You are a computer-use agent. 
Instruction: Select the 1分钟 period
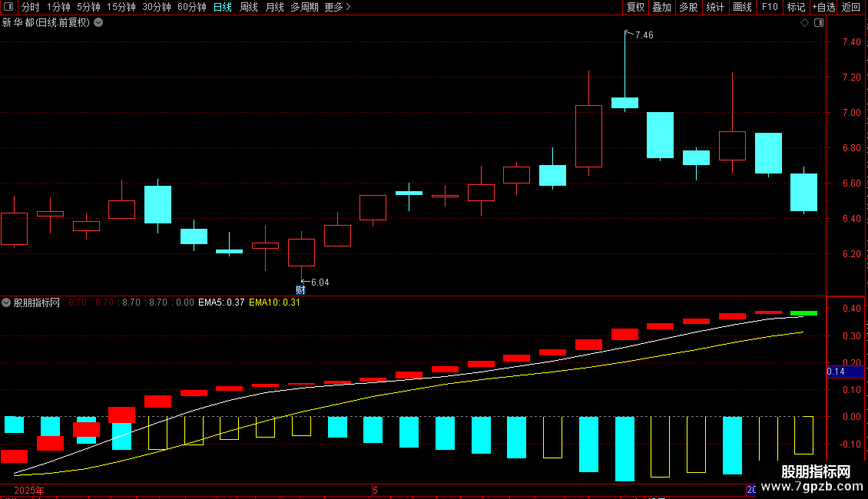58,7
